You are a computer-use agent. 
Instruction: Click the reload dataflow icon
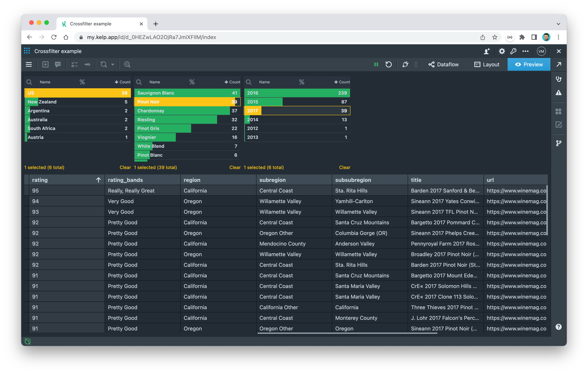click(x=388, y=64)
